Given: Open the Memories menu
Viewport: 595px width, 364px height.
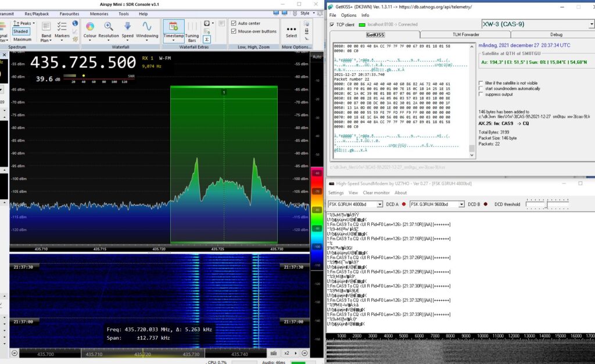Looking at the screenshot, I should (99, 14).
